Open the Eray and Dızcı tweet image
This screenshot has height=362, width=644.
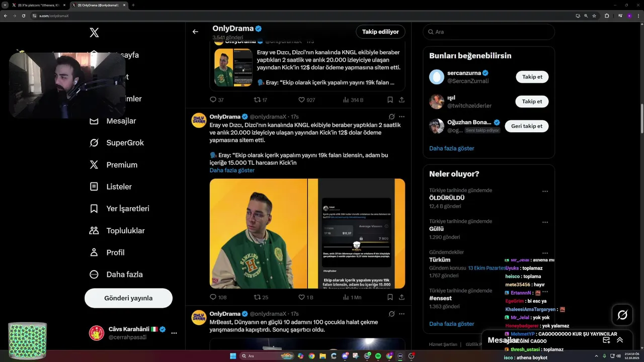tap(307, 233)
